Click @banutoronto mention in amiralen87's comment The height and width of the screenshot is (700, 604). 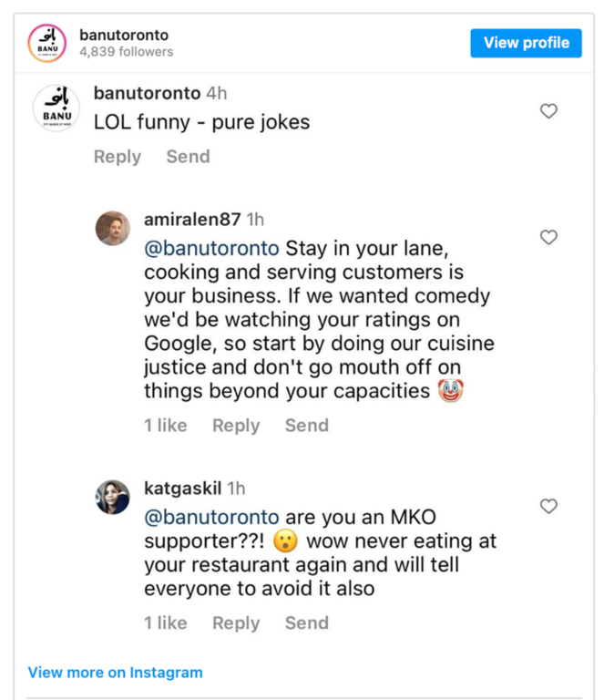(211, 249)
